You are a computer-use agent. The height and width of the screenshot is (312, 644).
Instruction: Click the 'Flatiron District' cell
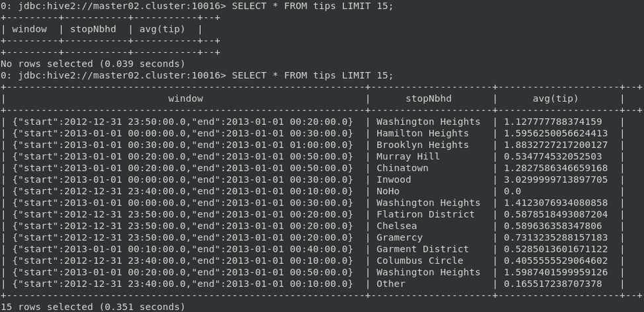tap(425, 214)
